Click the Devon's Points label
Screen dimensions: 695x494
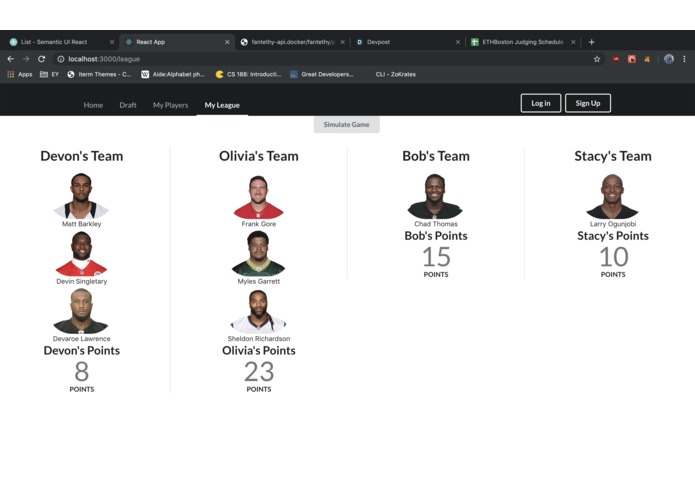pyautogui.click(x=82, y=350)
